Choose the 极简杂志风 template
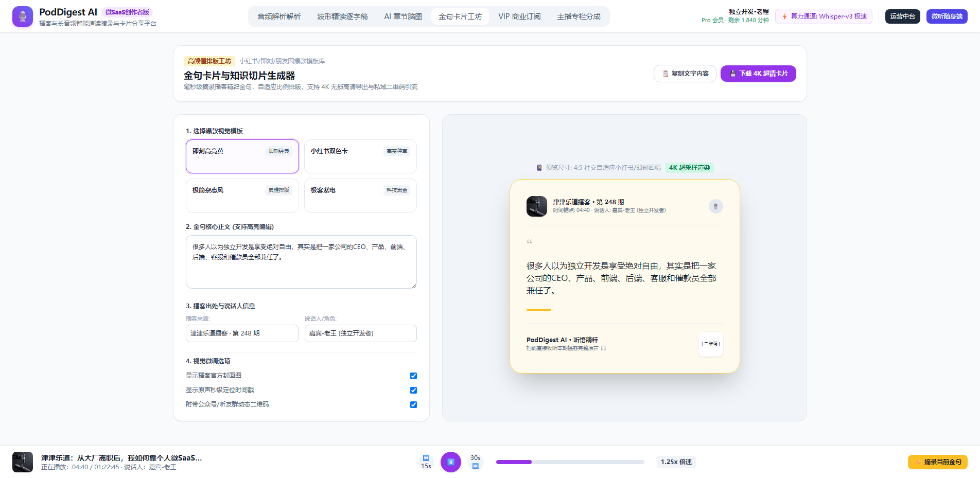Screen dimensions: 980x478 click(x=242, y=196)
